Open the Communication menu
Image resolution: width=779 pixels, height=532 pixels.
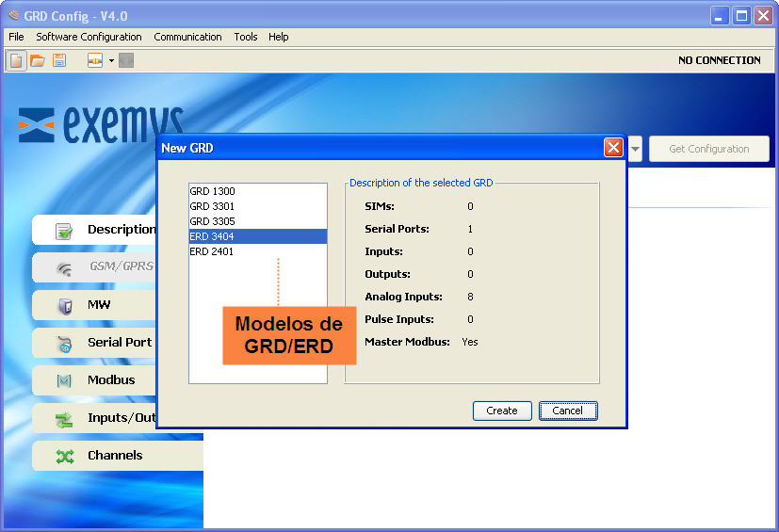tap(187, 37)
